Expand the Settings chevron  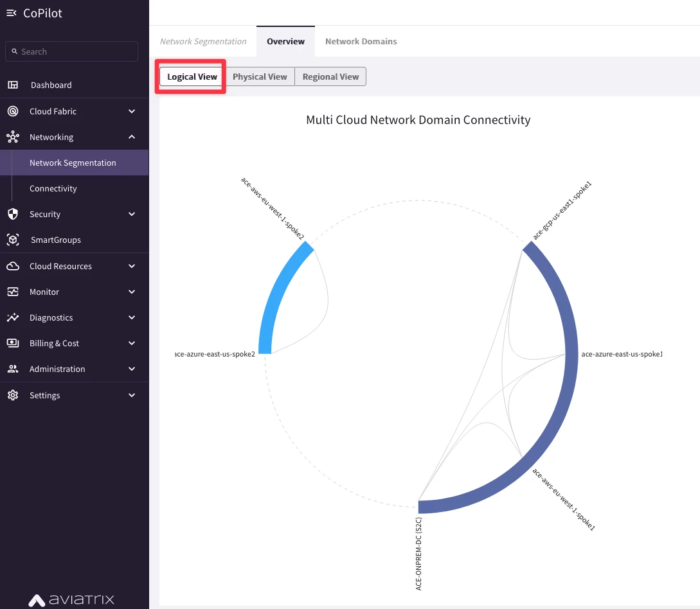click(x=132, y=395)
